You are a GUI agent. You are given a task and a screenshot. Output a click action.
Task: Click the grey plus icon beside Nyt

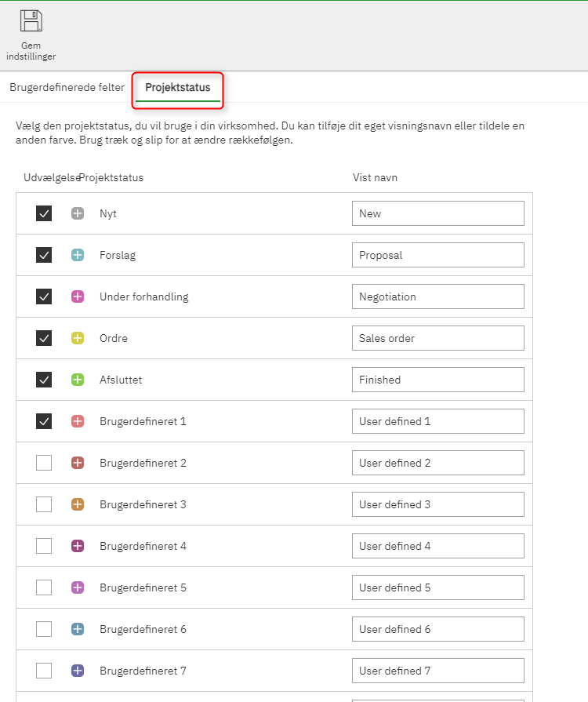click(78, 213)
